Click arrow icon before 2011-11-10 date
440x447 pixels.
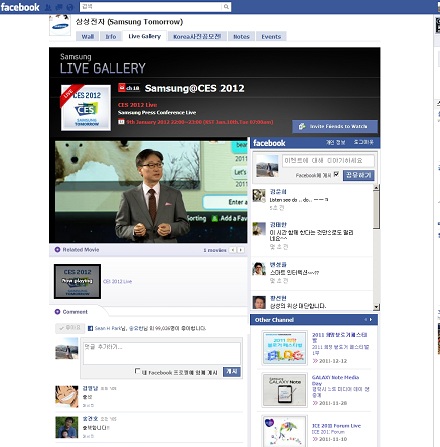(315, 439)
